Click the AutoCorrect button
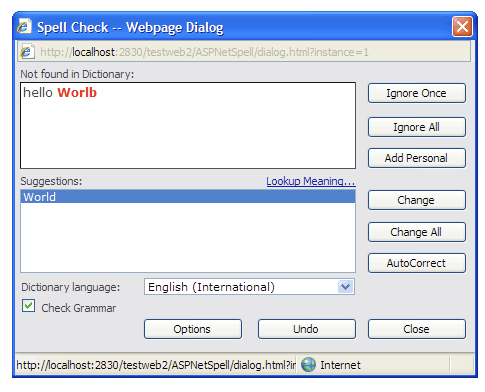Screen dimensions: 485x392 [x=416, y=263]
